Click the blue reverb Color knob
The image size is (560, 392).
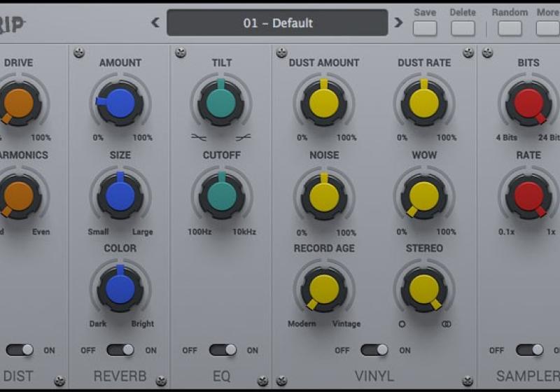(x=120, y=288)
